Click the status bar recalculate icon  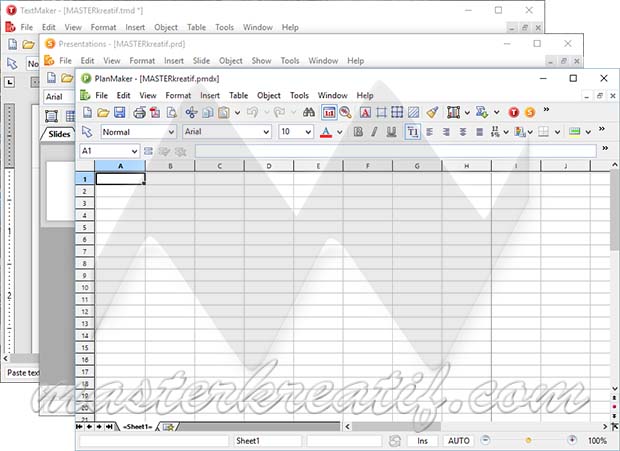pyautogui.click(x=395, y=441)
